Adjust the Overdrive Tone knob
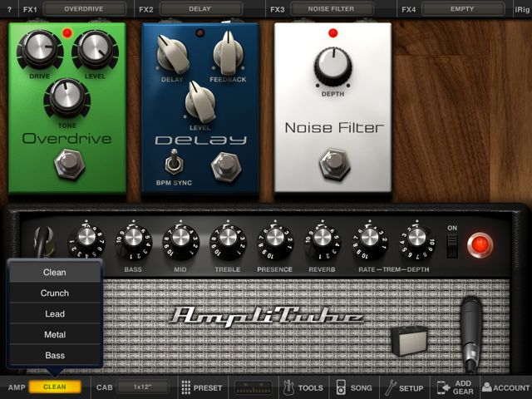 (66, 98)
